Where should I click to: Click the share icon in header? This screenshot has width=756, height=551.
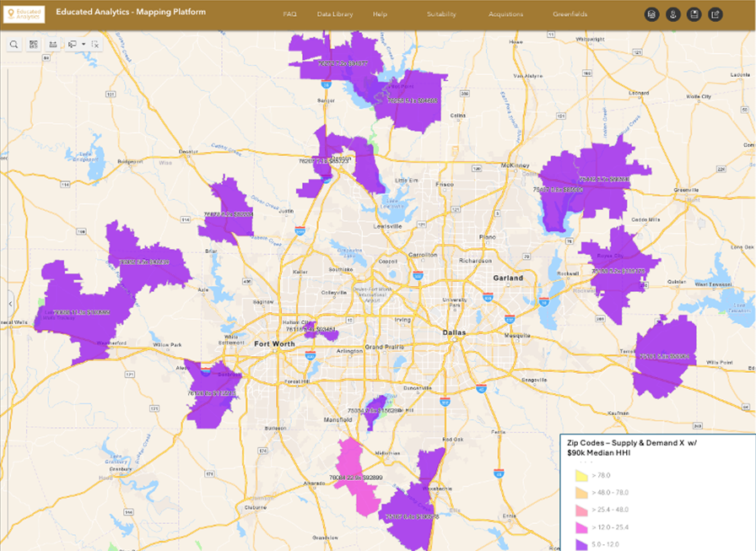point(715,14)
